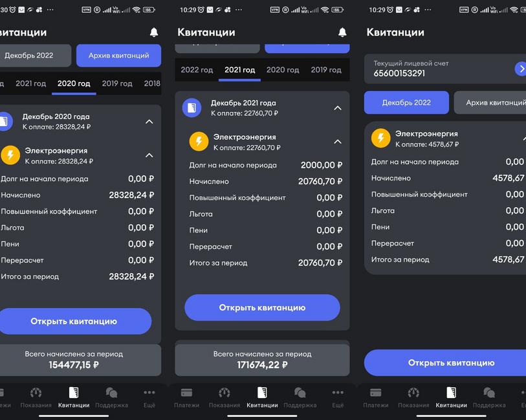Tap the Ещё dots in the middle screen's bottom bar
Screen dimensions: 526x420
click(338, 397)
